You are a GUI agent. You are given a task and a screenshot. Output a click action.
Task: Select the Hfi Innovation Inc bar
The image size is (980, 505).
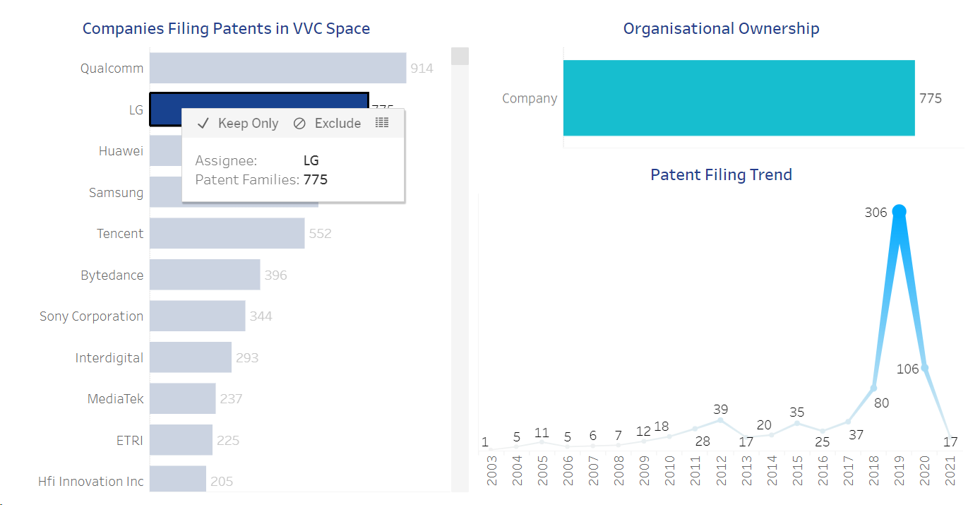click(178, 480)
